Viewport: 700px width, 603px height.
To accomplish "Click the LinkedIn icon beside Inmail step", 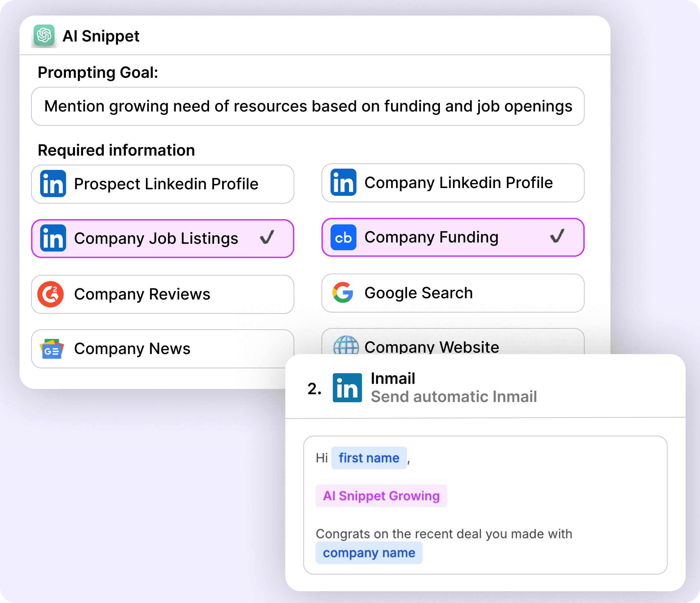I will (347, 388).
